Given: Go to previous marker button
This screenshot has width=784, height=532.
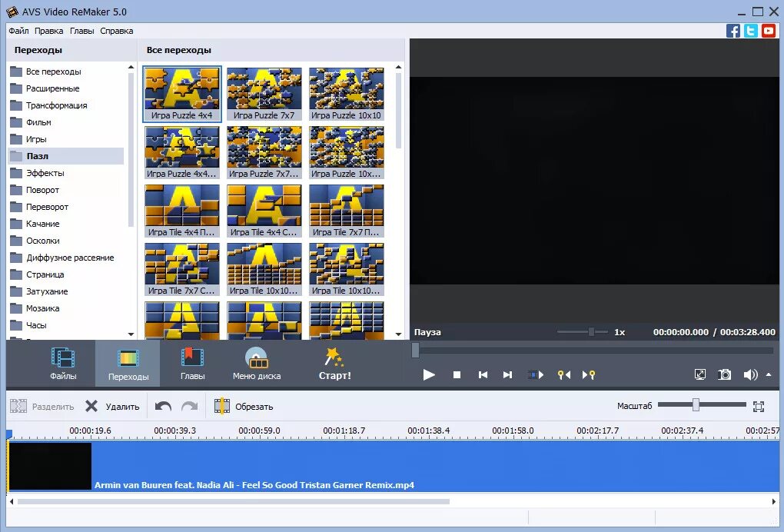Looking at the screenshot, I should (x=564, y=374).
